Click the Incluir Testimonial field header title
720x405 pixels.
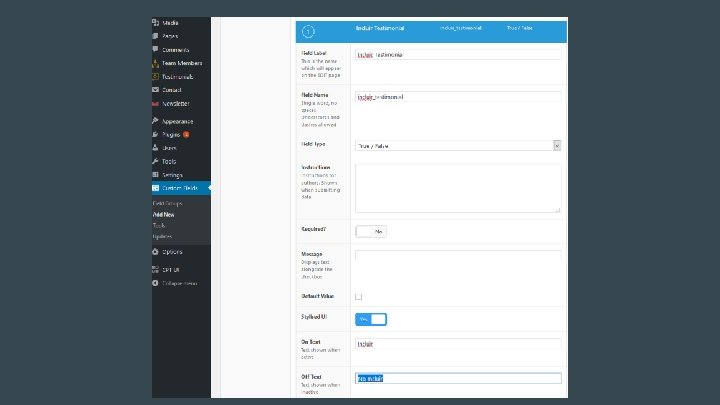(x=380, y=28)
